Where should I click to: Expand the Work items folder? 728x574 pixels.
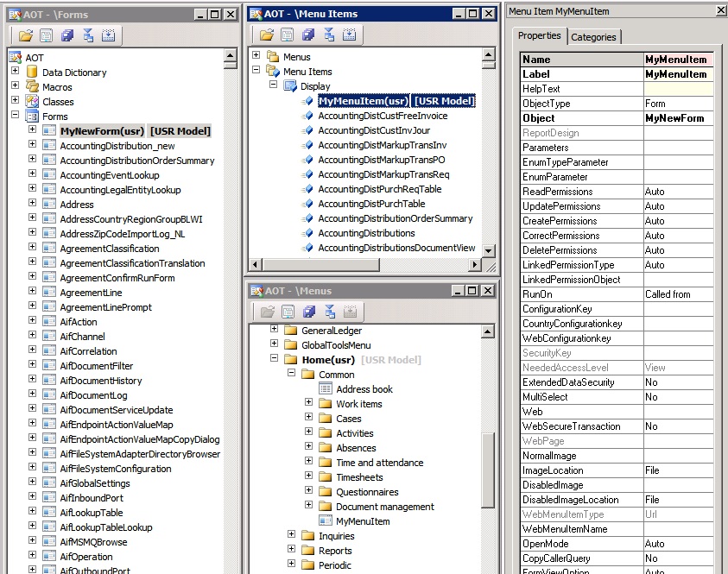point(309,402)
